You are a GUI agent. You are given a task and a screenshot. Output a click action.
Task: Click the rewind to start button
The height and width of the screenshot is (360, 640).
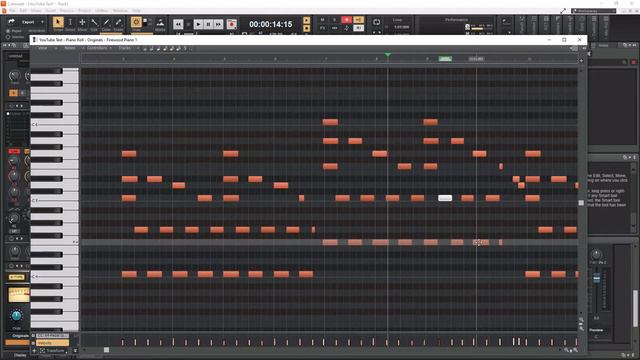(x=178, y=24)
